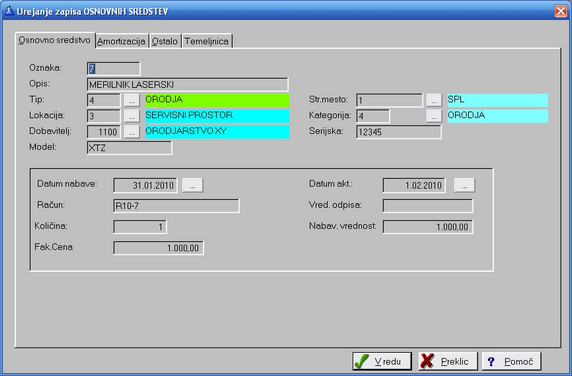Click the Nabav. vrednost field
Viewport: 572px width, 376px height.
(428, 227)
